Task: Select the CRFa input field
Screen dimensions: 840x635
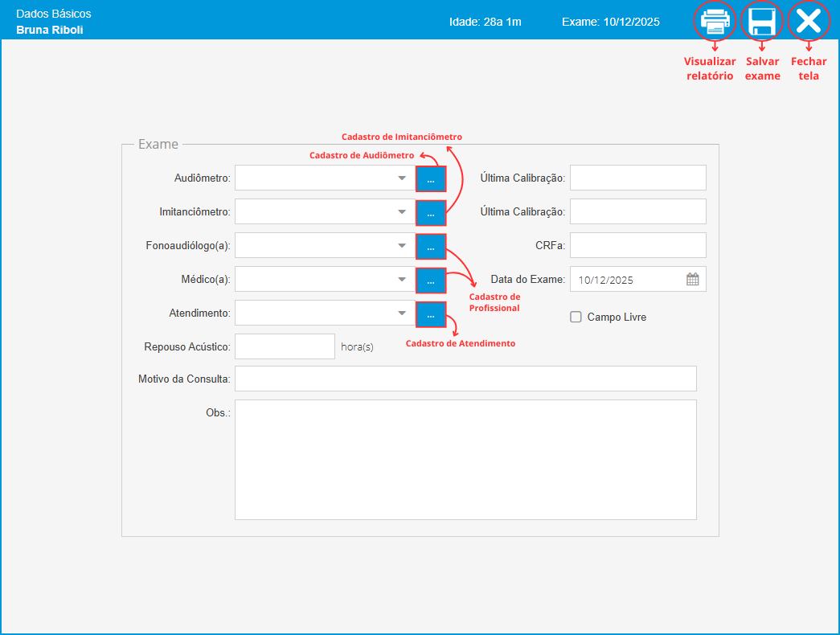Action: pyautogui.click(x=637, y=245)
